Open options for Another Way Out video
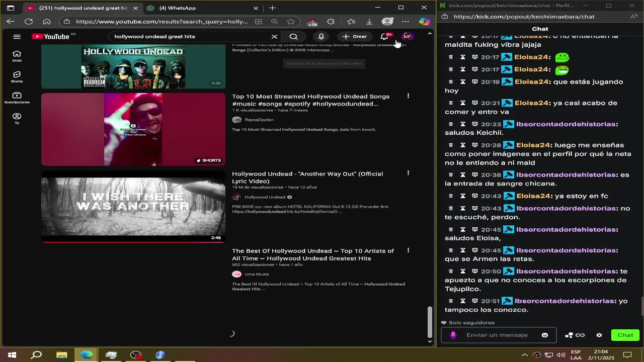The image size is (644, 362). point(408,173)
